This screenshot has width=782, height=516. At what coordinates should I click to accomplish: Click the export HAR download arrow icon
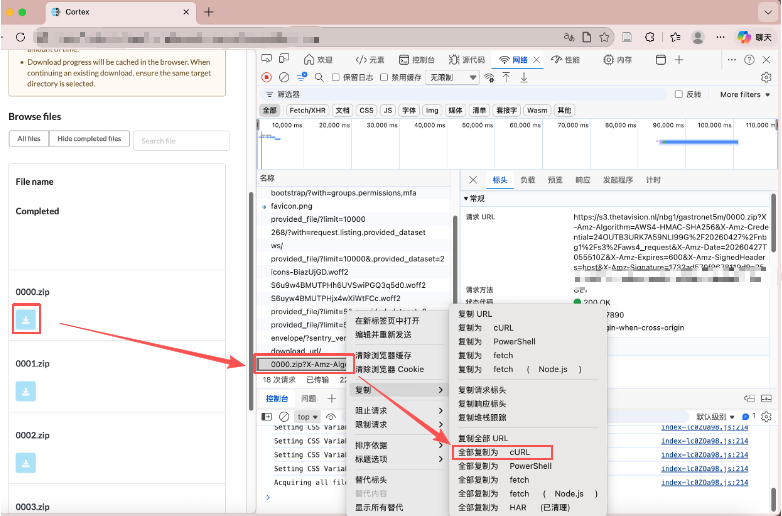click(524, 77)
